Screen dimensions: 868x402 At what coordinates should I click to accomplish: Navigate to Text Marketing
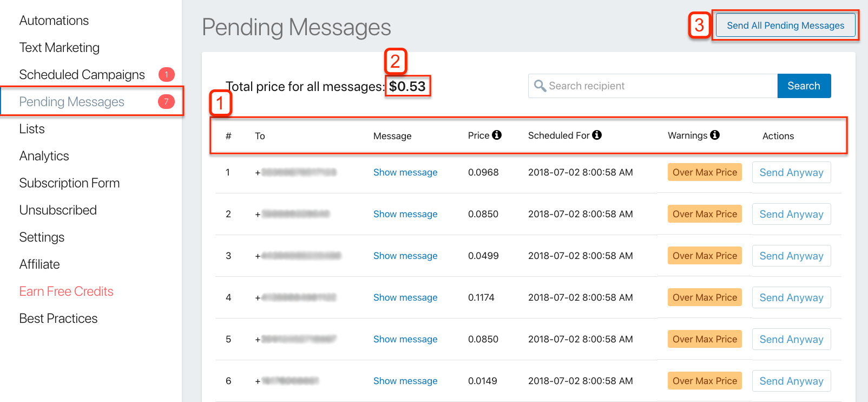[60, 47]
